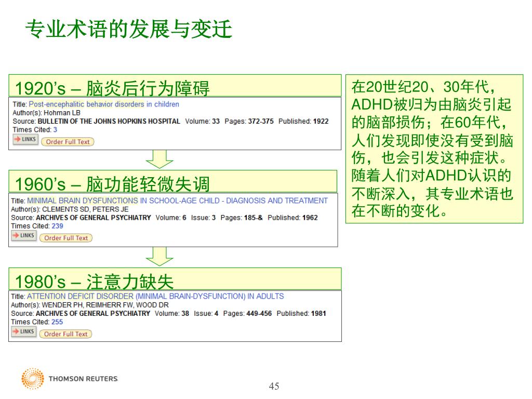Click LINKS button under Wender PH record

(24, 331)
